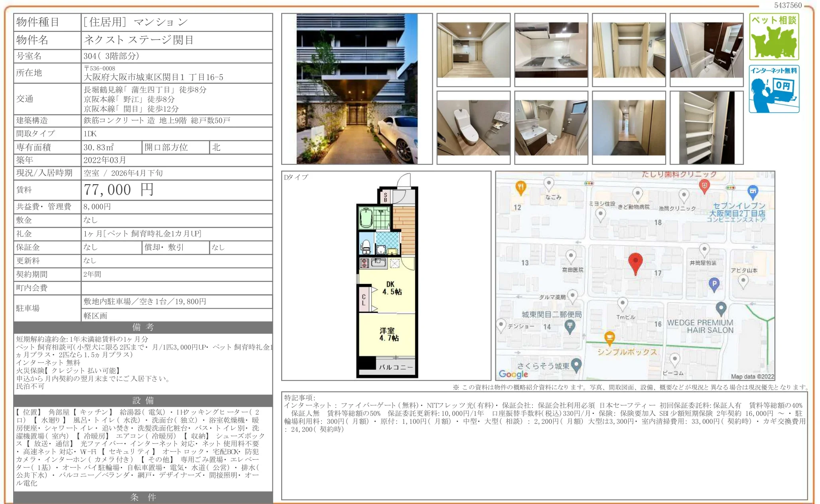
Task: Click the 77,000円 rent value
Action: point(119,190)
